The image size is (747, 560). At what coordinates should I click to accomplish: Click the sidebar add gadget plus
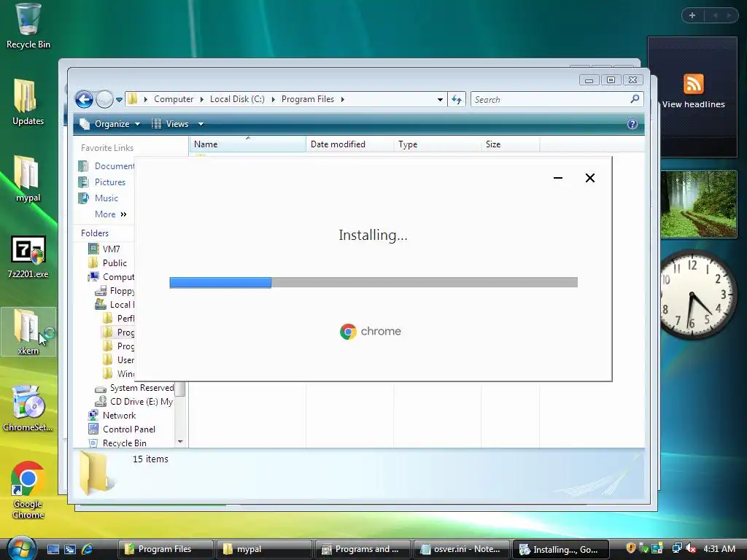pos(692,15)
